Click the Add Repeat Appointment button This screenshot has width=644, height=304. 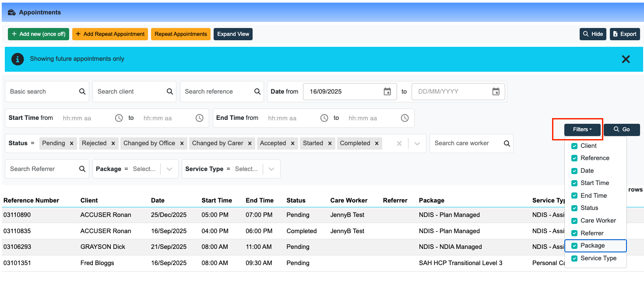coord(110,34)
